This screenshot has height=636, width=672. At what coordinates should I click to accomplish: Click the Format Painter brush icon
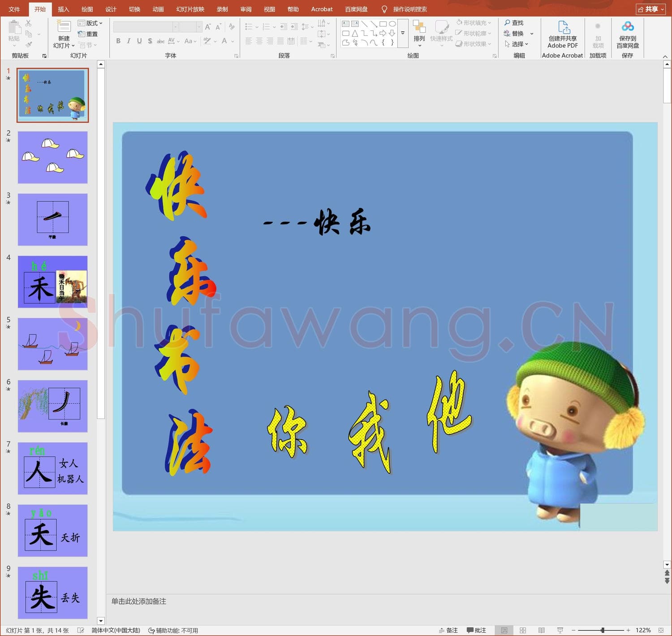pos(28,44)
